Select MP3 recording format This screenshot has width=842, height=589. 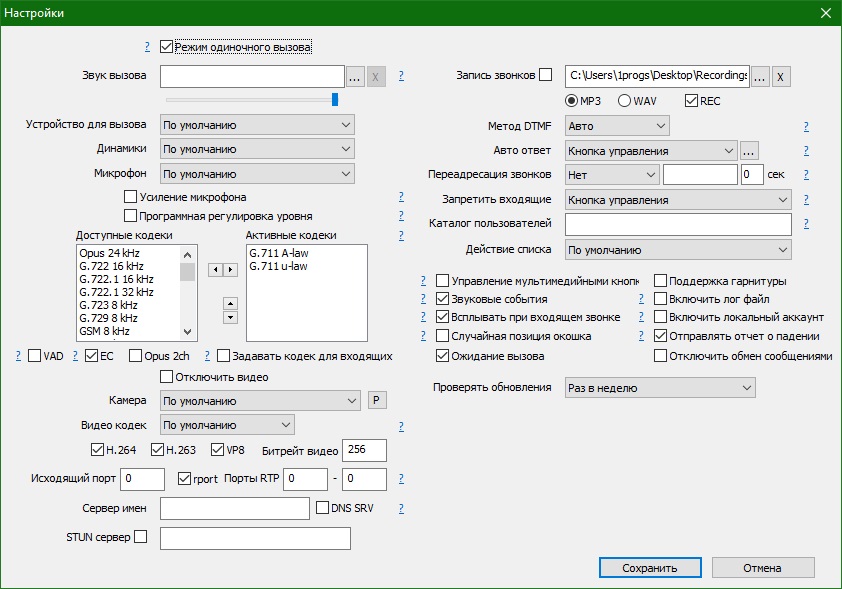point(571,100)
